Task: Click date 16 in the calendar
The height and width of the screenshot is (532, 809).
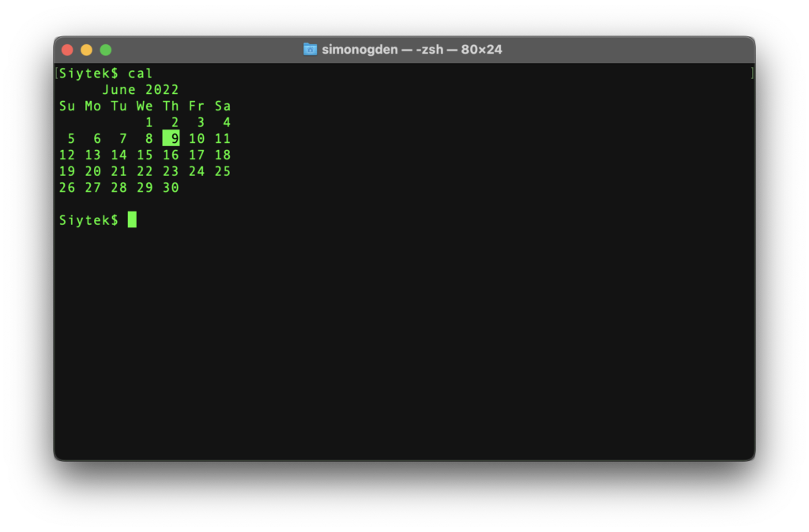Action: [x=171, y=155]
